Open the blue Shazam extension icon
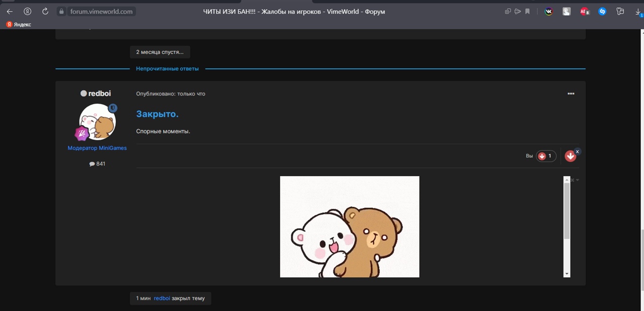Screen dimensions: 644x311 tap(602, 12)
